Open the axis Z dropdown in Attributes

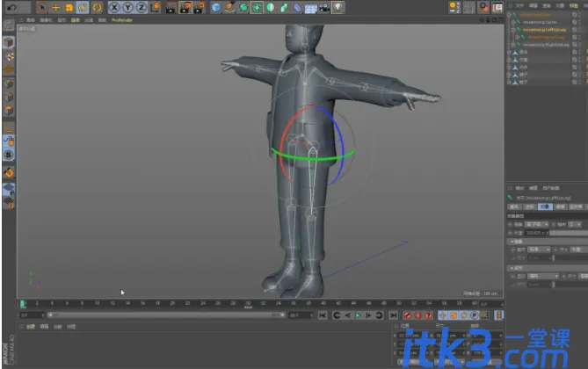pyautogui.click(x=575, y=224)
